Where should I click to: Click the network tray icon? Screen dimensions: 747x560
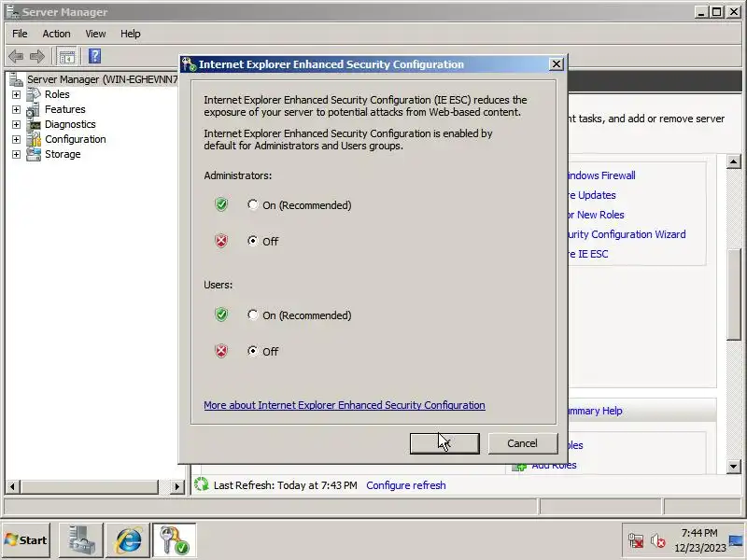pos(636,541)
